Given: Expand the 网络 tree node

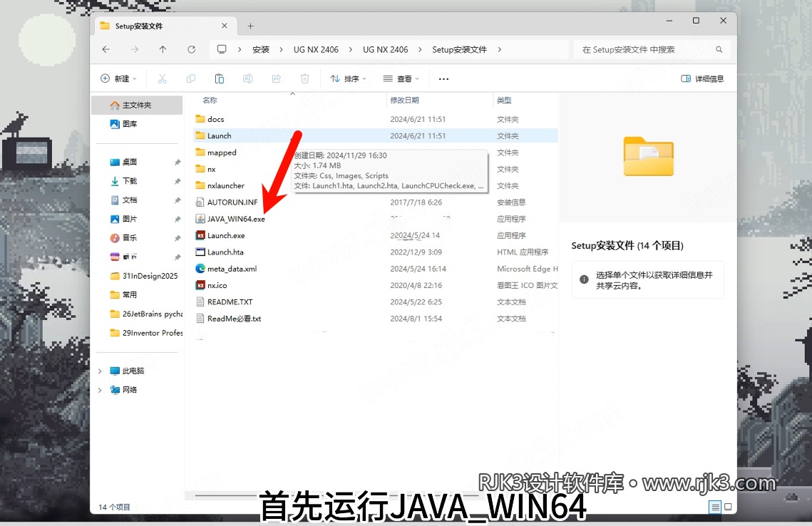Looking at the screenshot, I should [x=100, y=390].
